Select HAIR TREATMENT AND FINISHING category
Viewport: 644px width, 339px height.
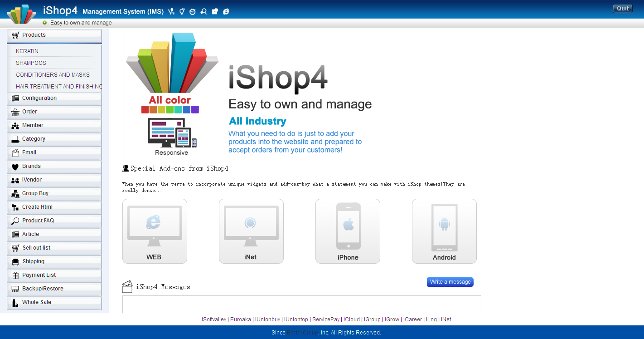(59, 87)
